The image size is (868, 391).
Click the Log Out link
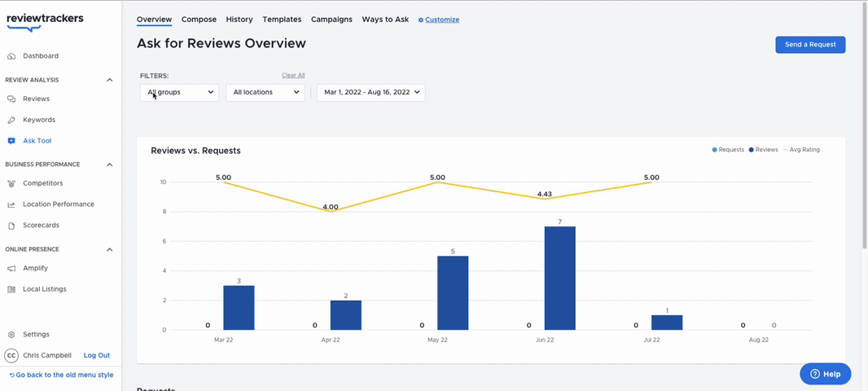(x=97, y=355)
